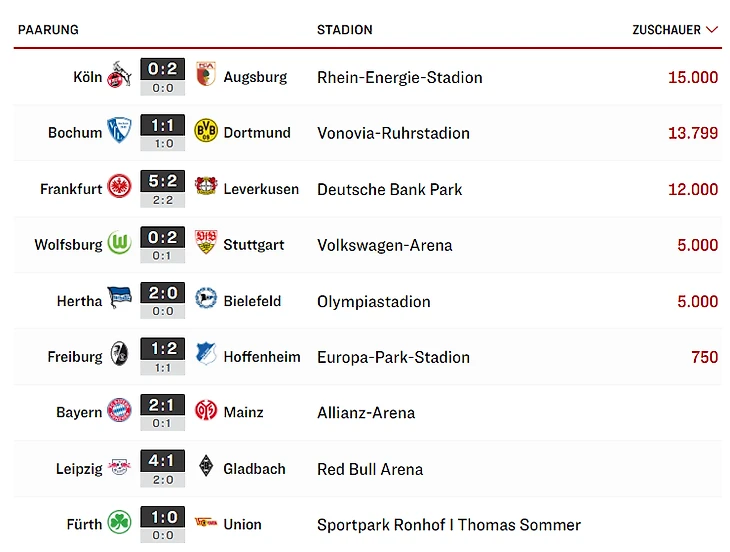
Task: Click the Bayern München crest
Action: coord(119,412)
